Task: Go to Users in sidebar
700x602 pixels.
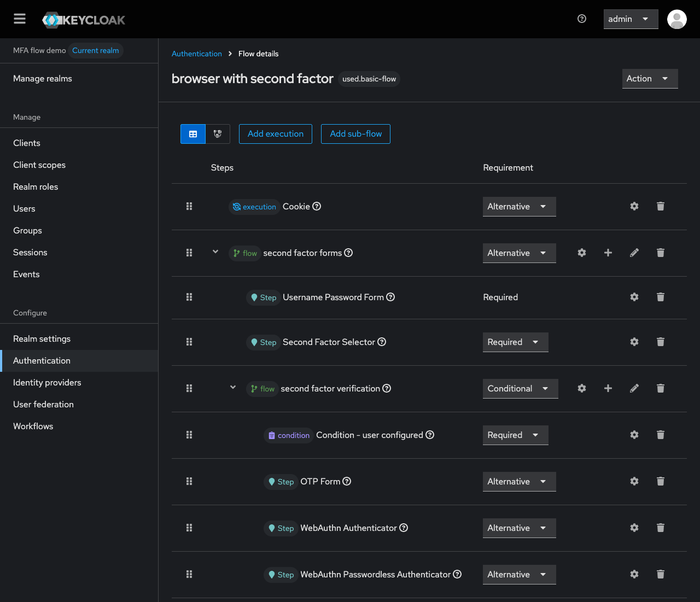Action: (79, 209)
